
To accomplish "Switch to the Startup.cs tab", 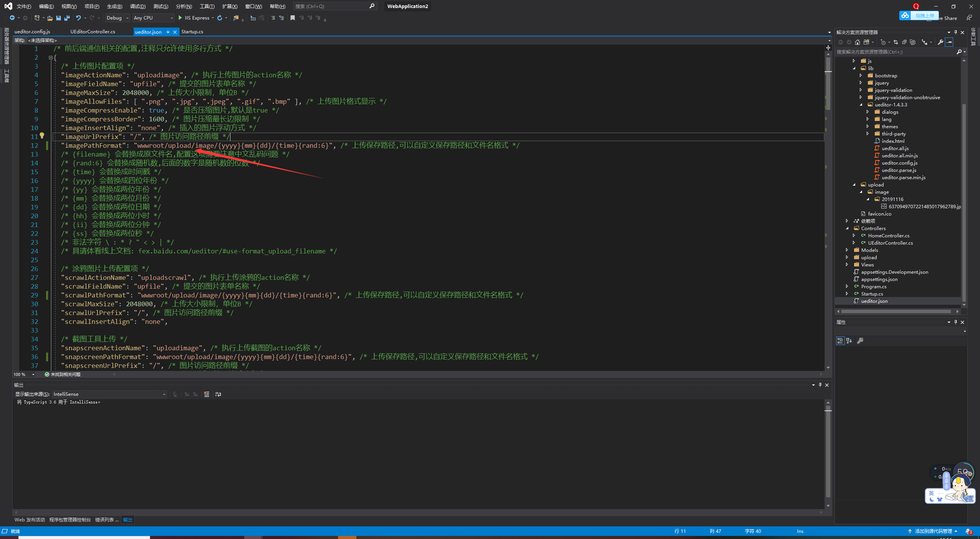I will 193,32.
